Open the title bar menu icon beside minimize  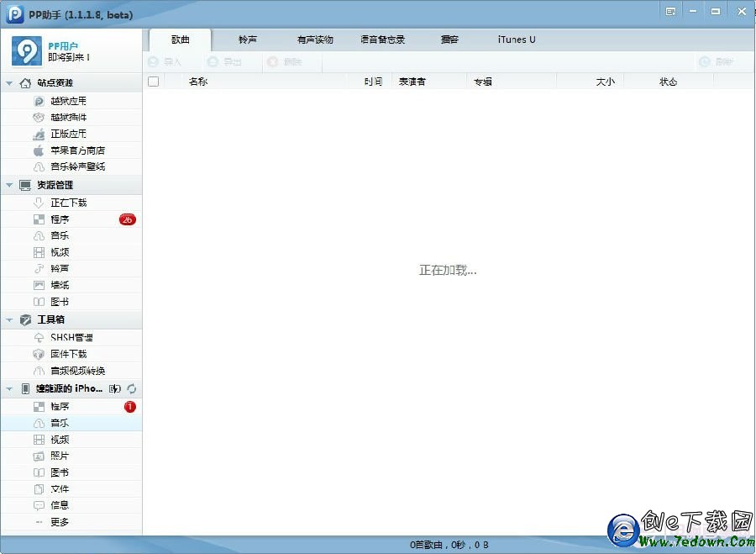click(670, 11)
